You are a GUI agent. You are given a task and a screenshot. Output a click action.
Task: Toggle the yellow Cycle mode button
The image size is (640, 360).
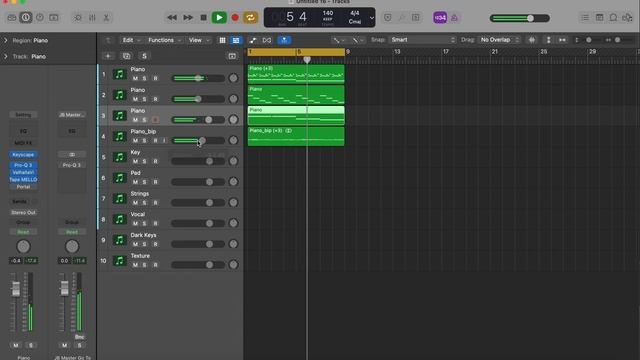(250, 18)
